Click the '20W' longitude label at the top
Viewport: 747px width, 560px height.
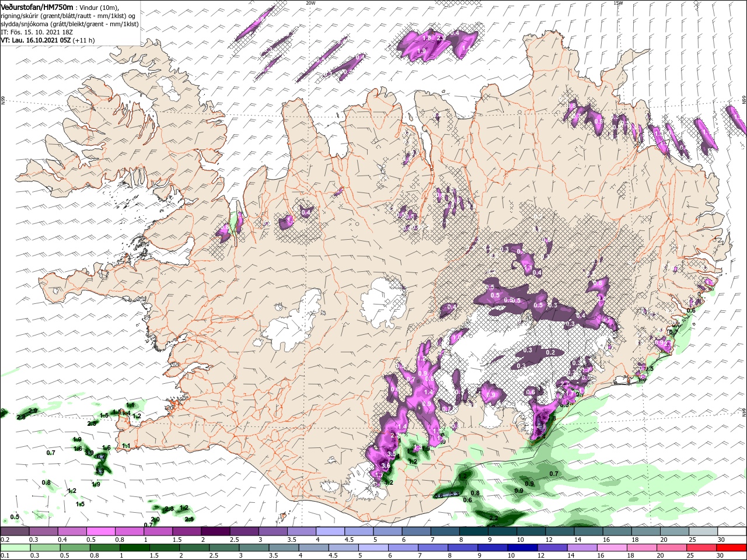coord(310,3)
